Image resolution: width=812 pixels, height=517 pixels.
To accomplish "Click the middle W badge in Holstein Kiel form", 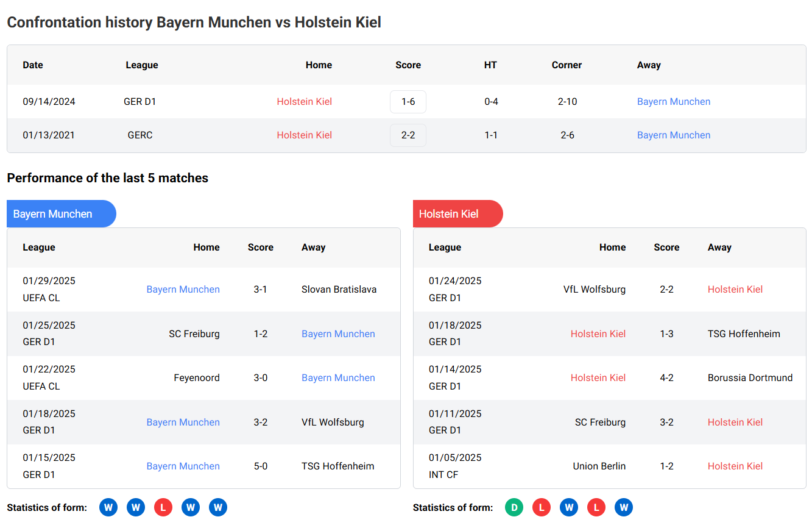I will click(x=568, y=507).
